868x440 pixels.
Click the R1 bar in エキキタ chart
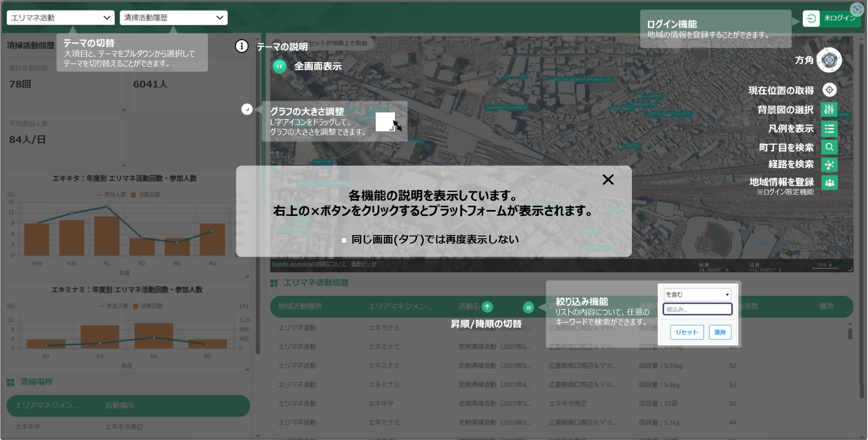coord(107,236)
